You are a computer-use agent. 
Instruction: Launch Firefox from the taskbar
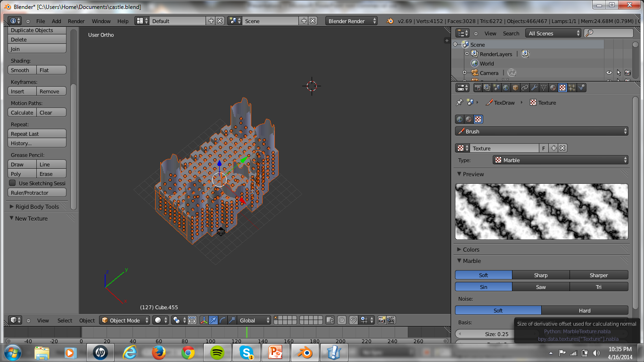[x=159, y=352]
